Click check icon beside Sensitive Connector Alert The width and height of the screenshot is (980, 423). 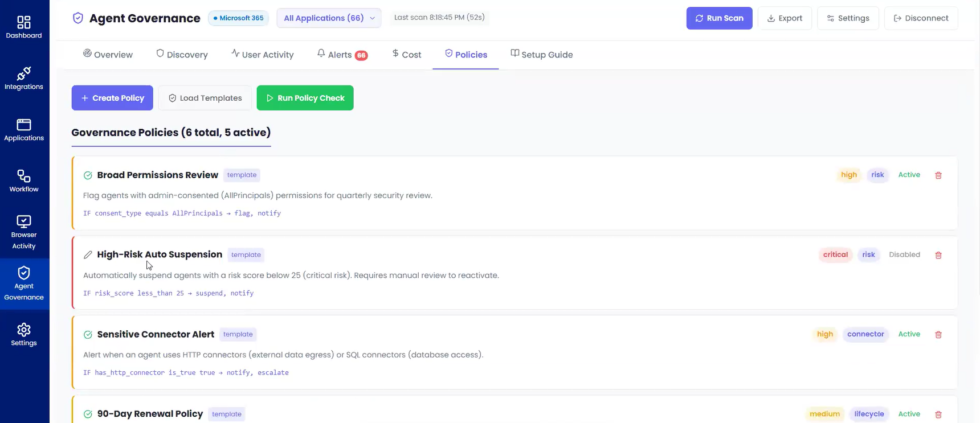tap(88, 335)
